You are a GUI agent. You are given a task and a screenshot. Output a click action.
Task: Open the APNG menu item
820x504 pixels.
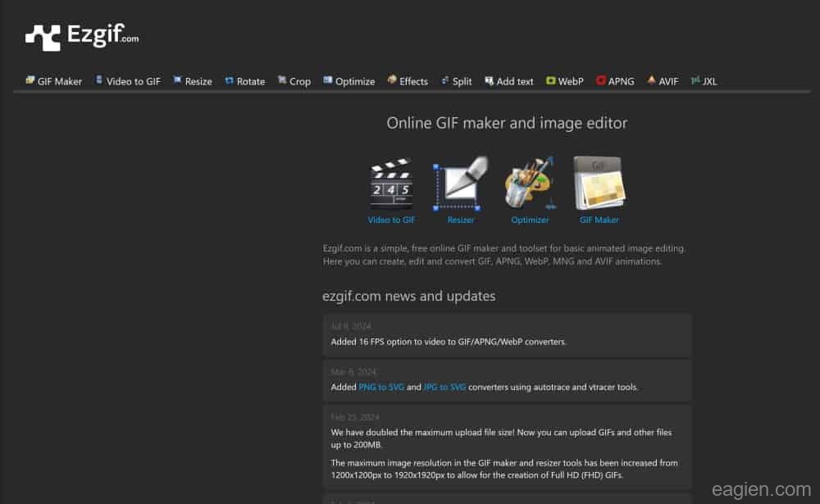point(615,81)
